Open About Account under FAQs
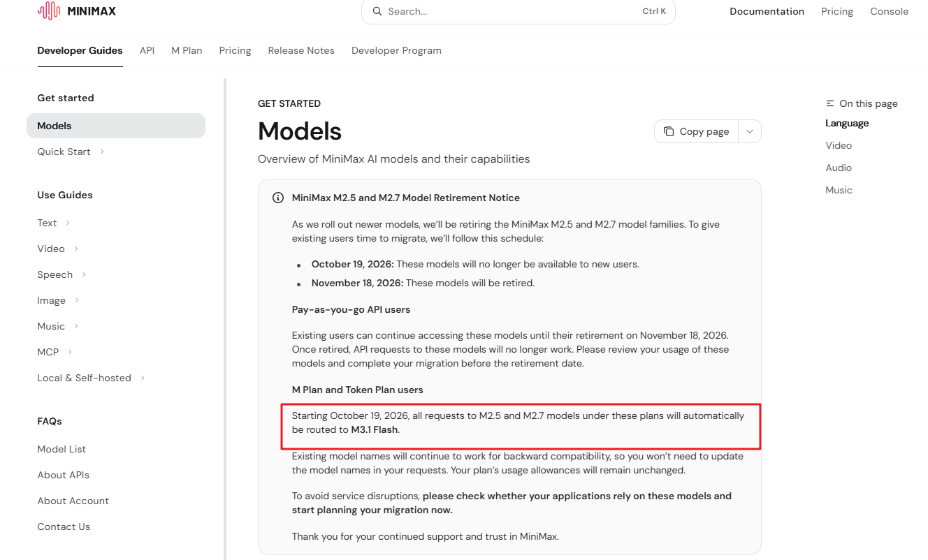This screenshot has width=928, height=560. [x=73, y=501]
